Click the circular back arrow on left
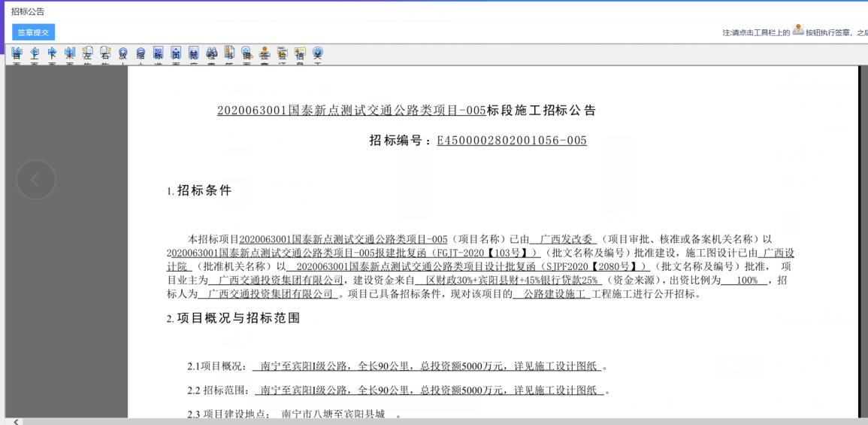The width and height of the screenshot is (868, 425). coord(36,180)
